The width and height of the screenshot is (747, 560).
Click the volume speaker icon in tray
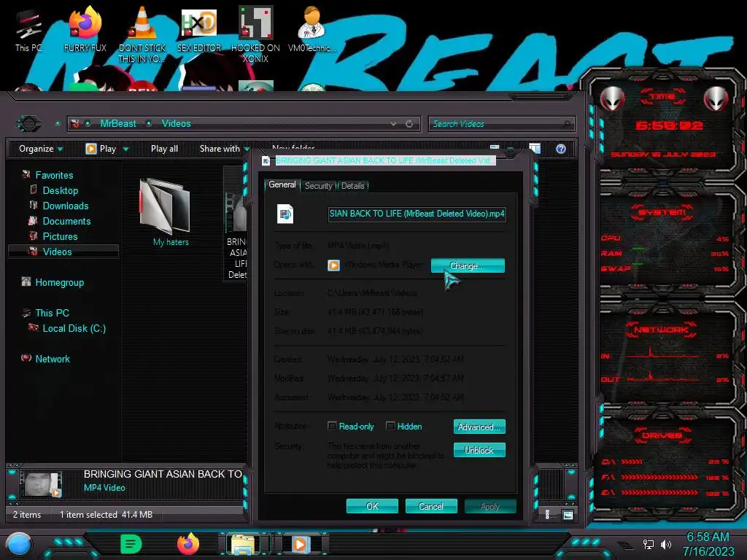coord(666,544)
